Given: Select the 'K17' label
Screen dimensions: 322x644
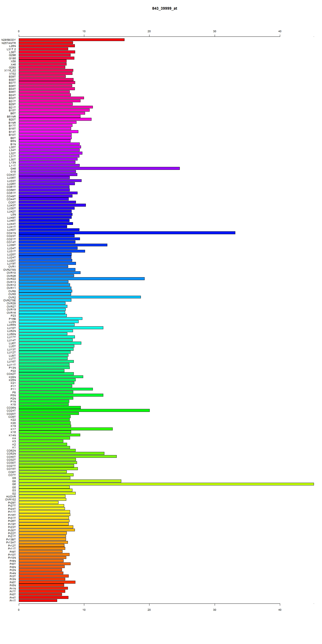Looking at the screenshot, I should tap(13, 429).
